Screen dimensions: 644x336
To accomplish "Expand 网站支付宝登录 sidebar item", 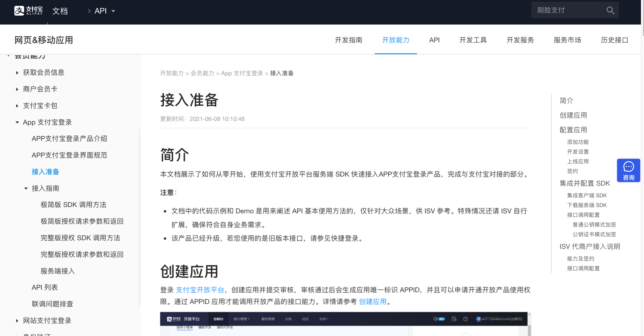I will [17, 321].
